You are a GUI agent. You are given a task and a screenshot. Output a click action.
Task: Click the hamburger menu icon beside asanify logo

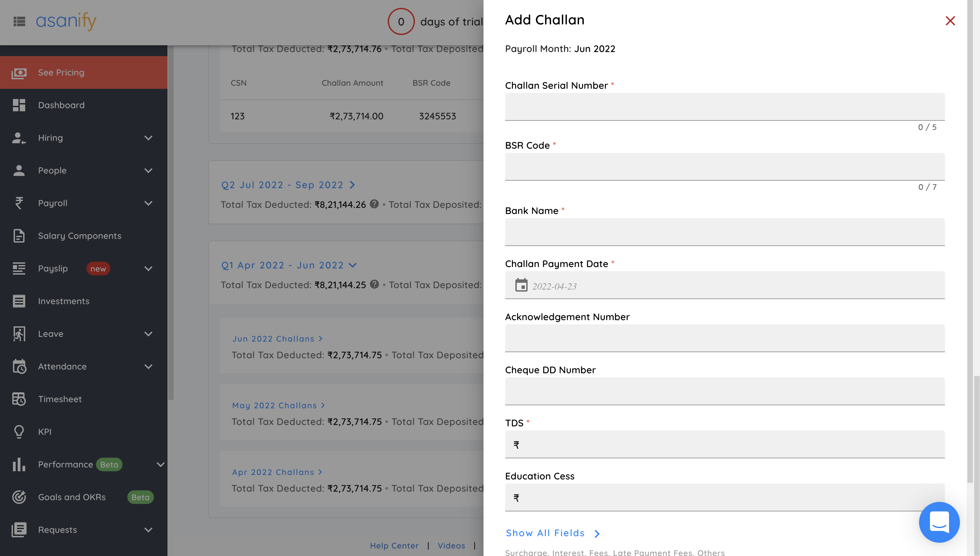(x=19, y=21)
